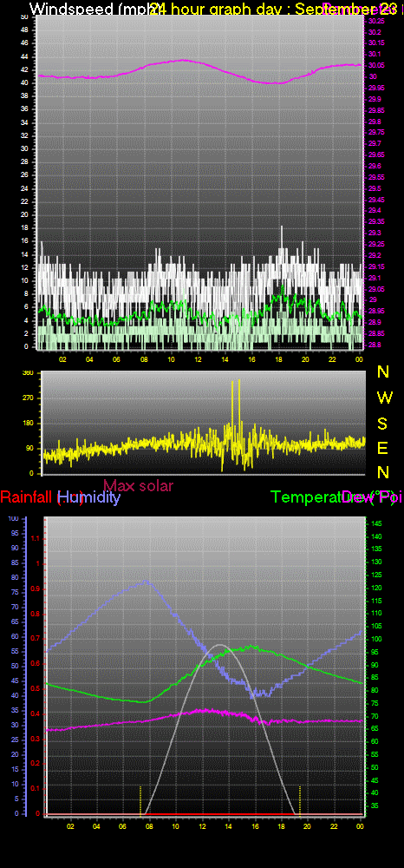Click the red Rainfall legend label
Image resolution: width=404 pixels, height=868 pixels.
pyautogui.click(x=29, y=497)
